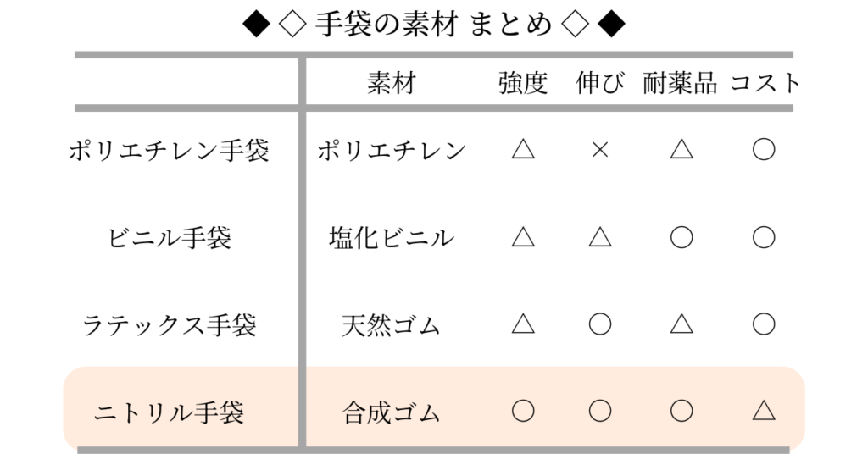
Task: Select the 耐薬品 column header
Action: (x=681, y=83)
